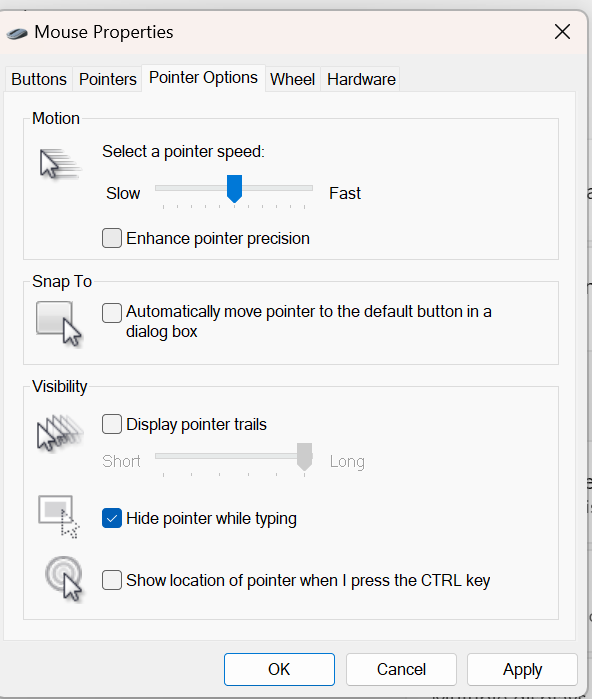This screenshot has width=592, height=699.
Task: Turn on Display pointer trails
Action: pyautogui.click(x=112, y=424)
